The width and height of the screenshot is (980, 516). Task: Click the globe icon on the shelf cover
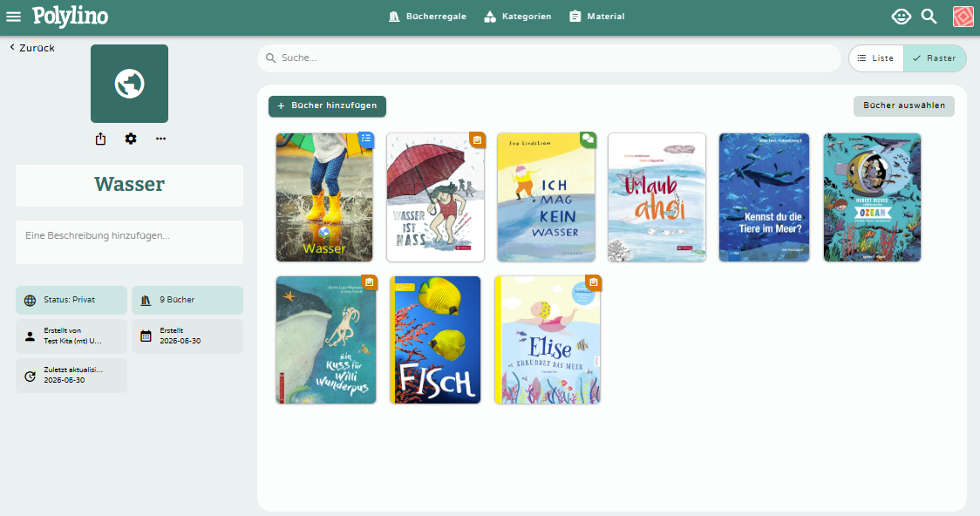[x=129, y=84]
